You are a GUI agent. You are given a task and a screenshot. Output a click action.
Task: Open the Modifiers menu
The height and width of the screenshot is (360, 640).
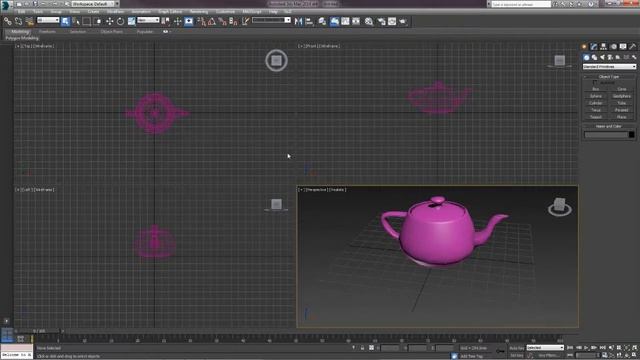pyautogui.click(x=115, y=12)
